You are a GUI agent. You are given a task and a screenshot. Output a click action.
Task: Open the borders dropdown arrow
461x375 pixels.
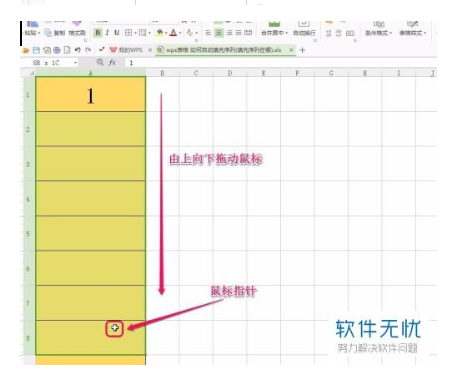tap(135, 33)
